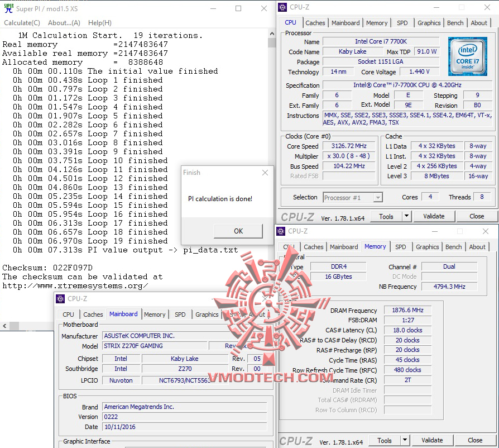Open the Calculate menu in Super PI

[x=22, y=23]
